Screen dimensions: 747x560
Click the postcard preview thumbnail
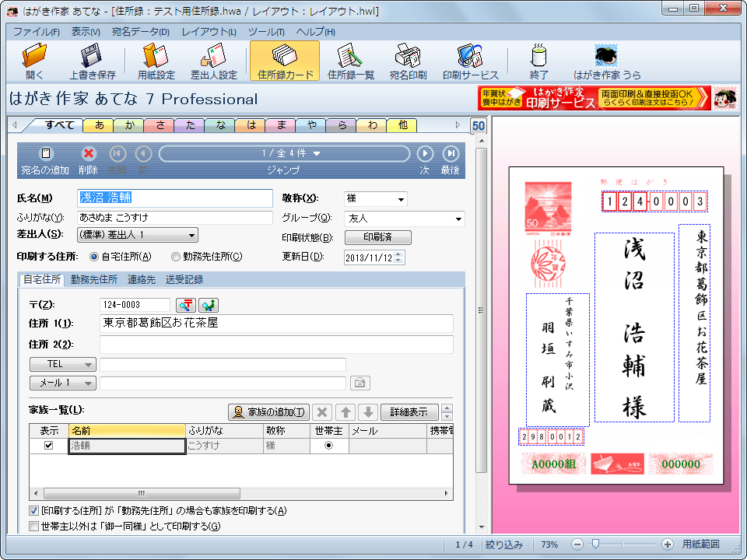pos(616,325)
